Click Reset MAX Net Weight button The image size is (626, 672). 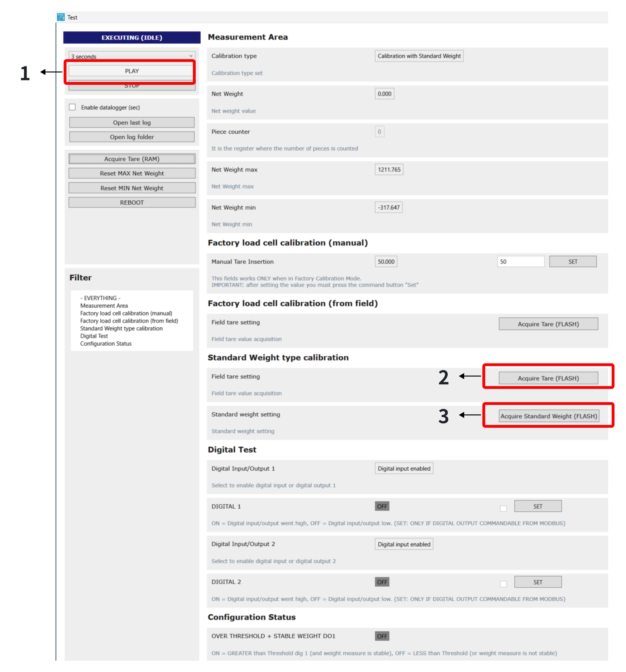(132, 174)
